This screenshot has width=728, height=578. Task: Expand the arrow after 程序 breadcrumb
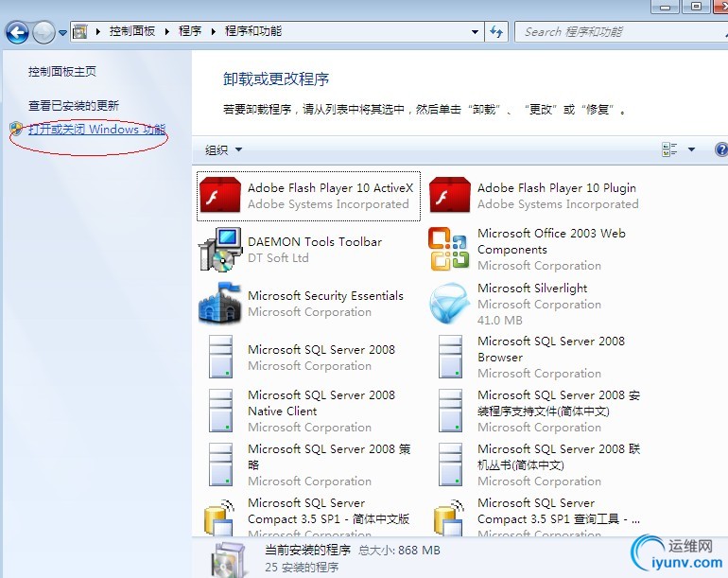213,31
